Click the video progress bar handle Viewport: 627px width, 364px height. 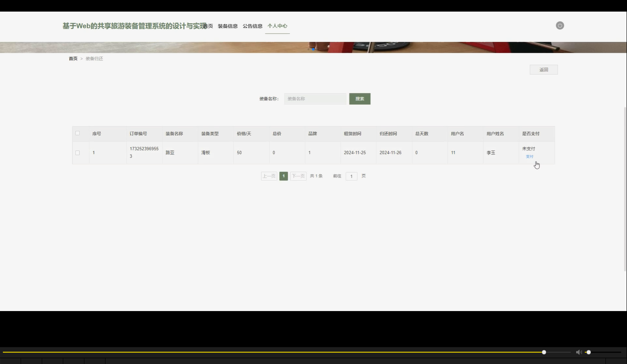coord(544,352)
